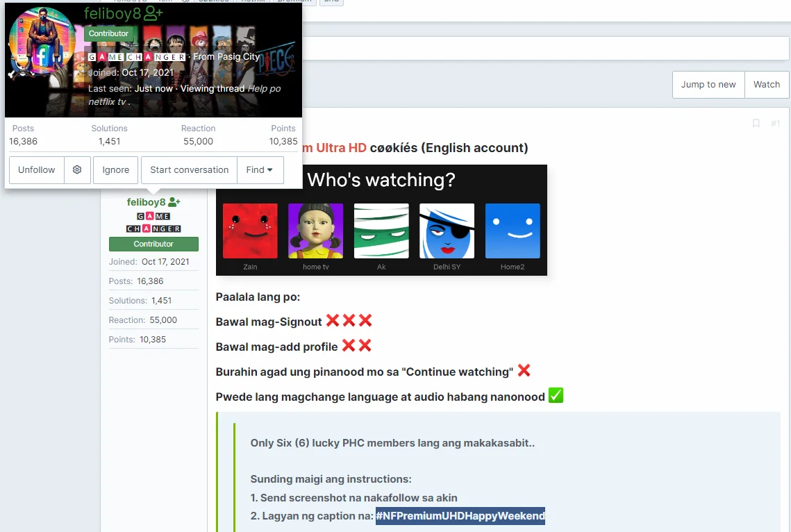This screenshot has width=791, height=532.
Task: Click sidebar Points: 10,385 row
Action: [153, 340]
